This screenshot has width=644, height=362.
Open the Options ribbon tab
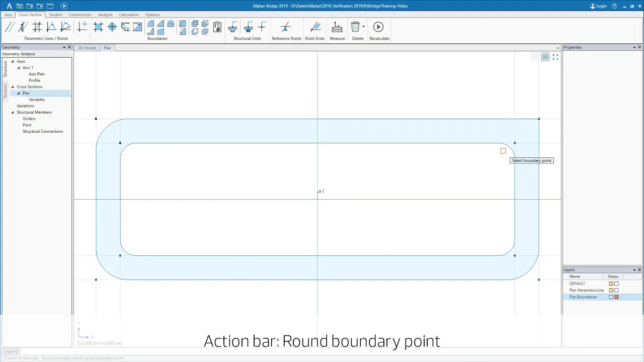pyautogui.click(x=152, y=15)
